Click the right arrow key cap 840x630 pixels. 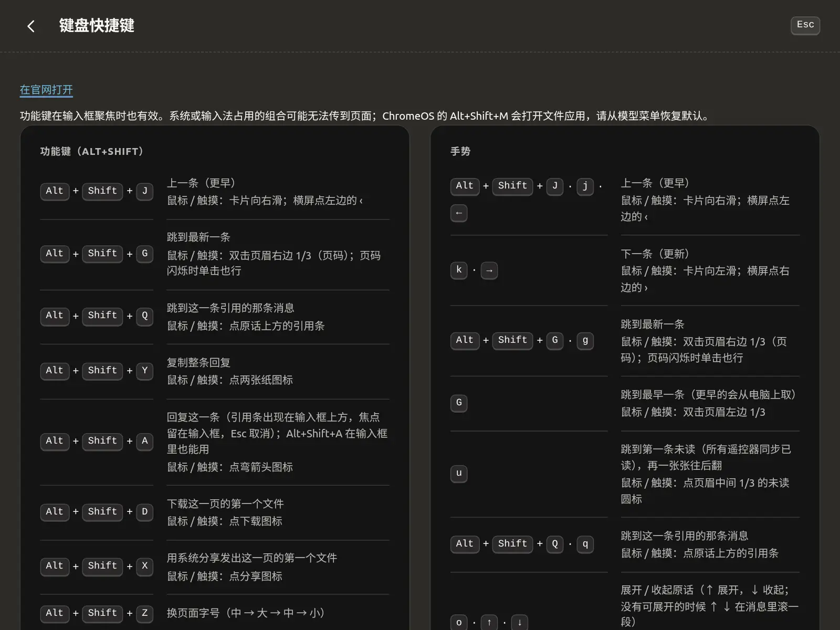click(x=489, y=270)
